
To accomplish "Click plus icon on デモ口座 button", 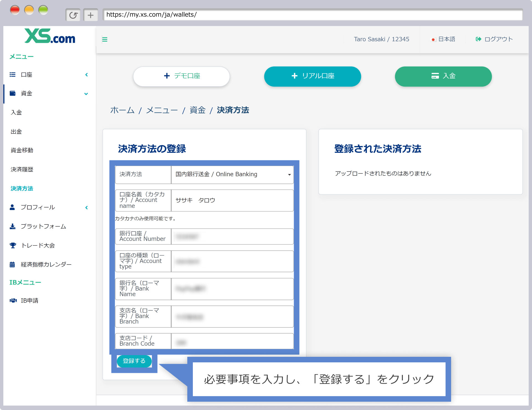I will tap(167, 76).
